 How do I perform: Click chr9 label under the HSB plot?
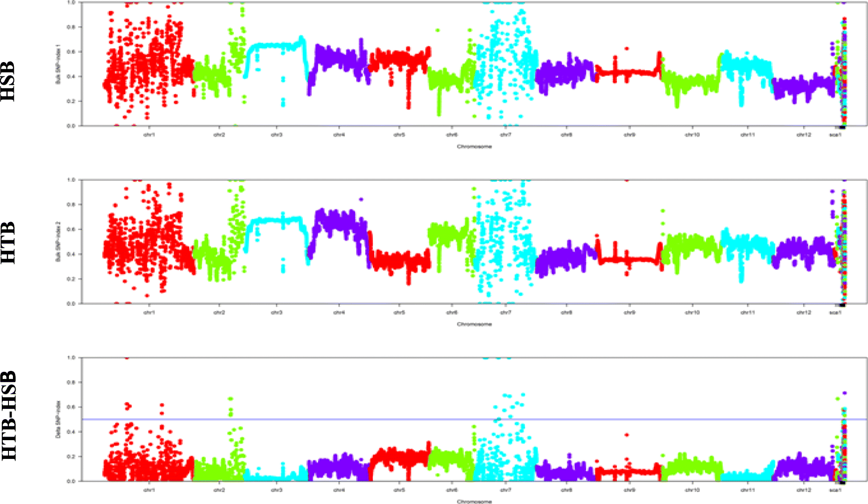click(x=629, y=134)
